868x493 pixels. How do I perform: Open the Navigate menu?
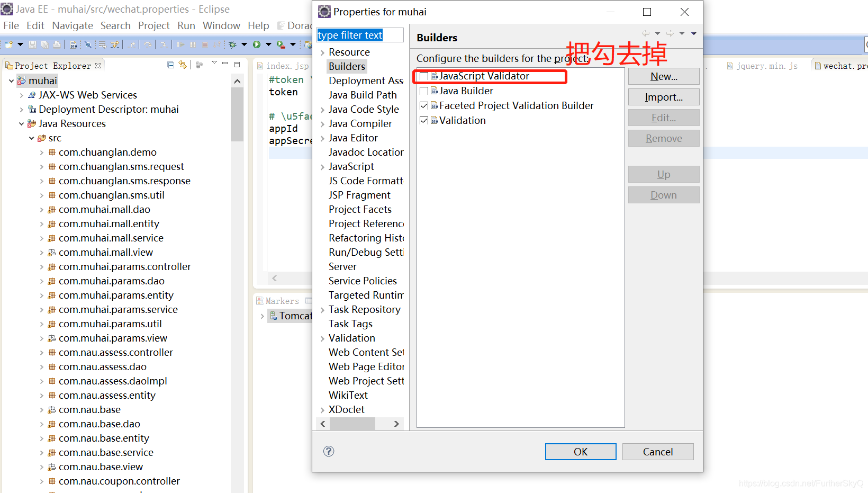[72, 25]
